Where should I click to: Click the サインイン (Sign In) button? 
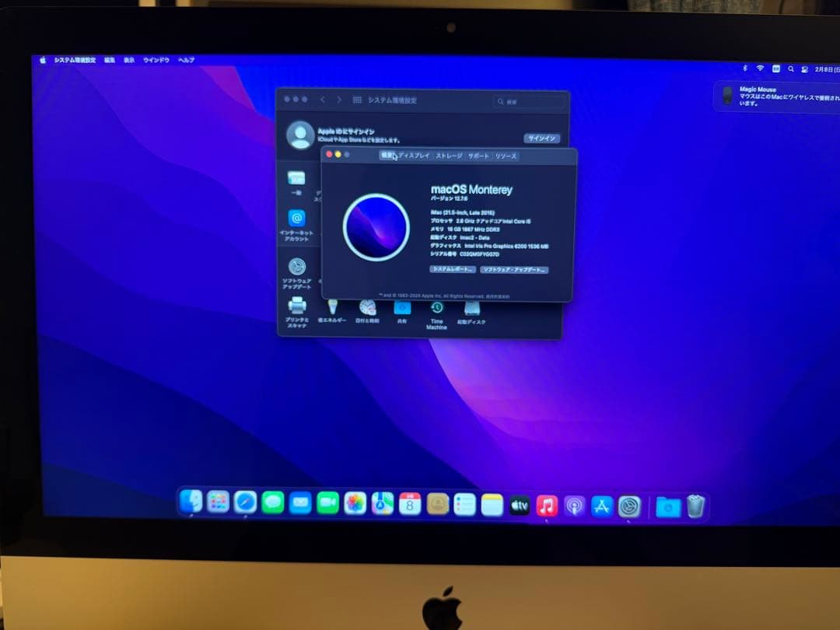point(542,137)
